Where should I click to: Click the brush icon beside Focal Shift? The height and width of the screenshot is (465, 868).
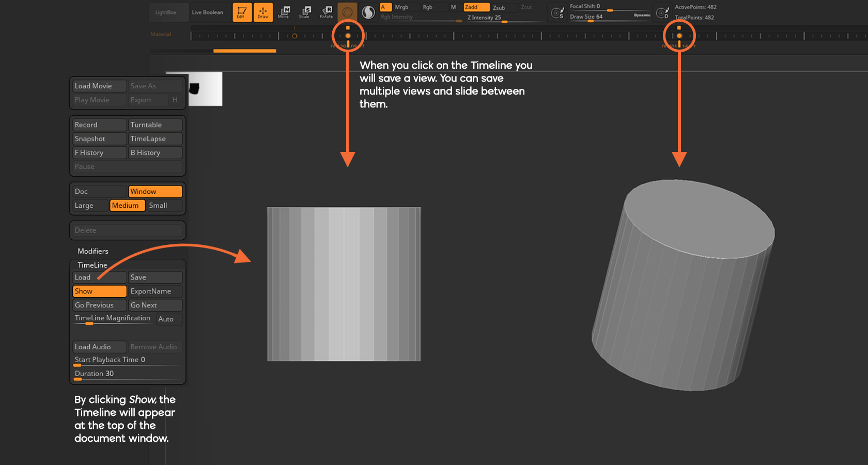(557, 12)
